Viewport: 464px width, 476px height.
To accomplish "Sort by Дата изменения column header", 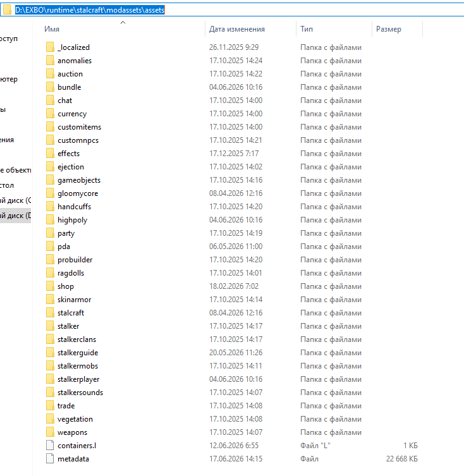I will click(x=237, y=29).
